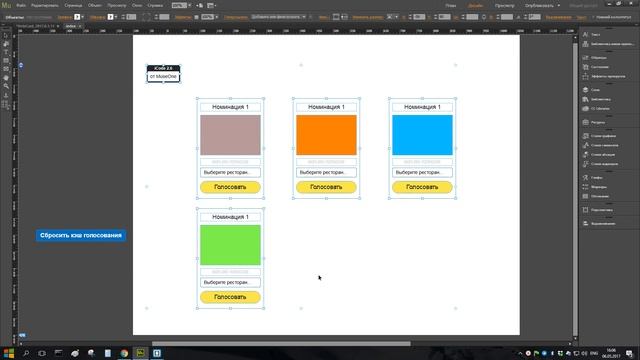
Task: Expand the Опубликовать publish dropdown arrow
Action: coord(559,6)
